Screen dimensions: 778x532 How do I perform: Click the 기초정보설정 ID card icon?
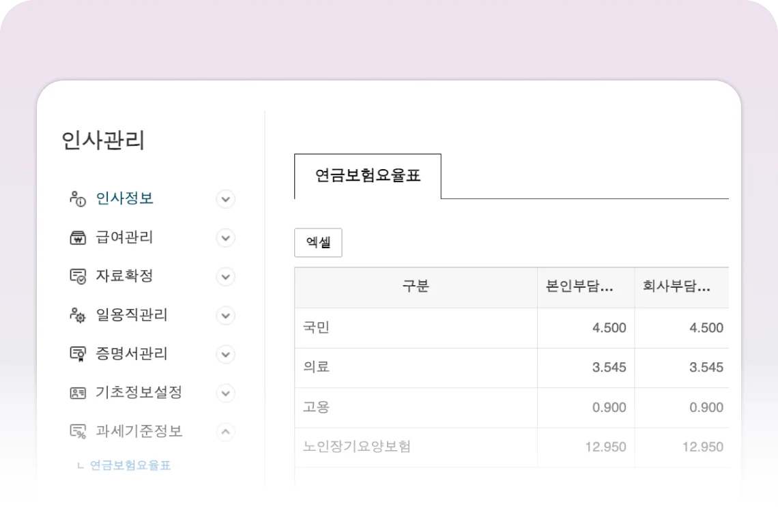tap(77, 393)
